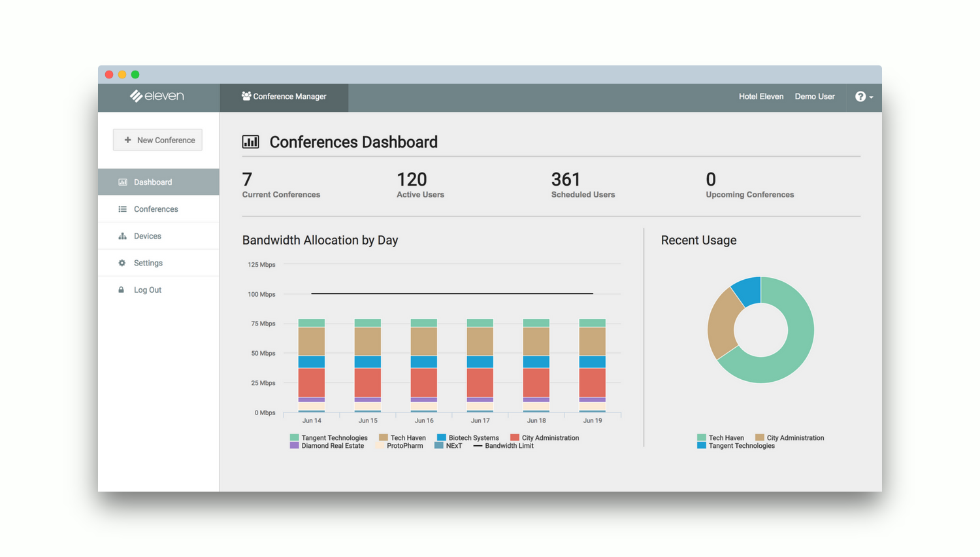Toggle Tech Haven in Recent Usage legend

(x=721, y=438)
